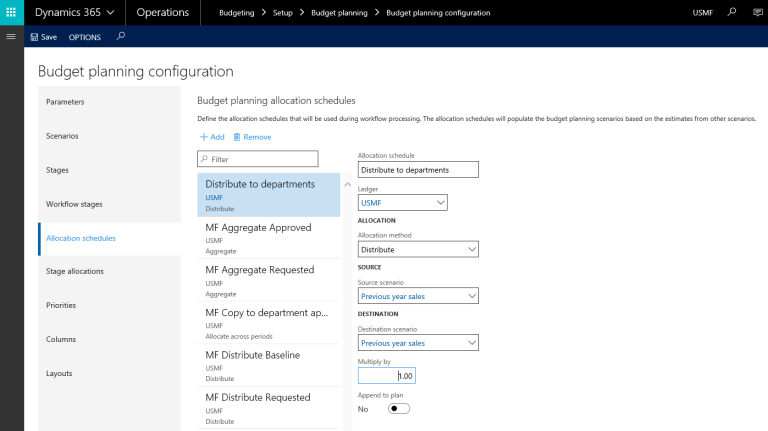
Task: Click the USMF company button
Action: pos(703,13)
